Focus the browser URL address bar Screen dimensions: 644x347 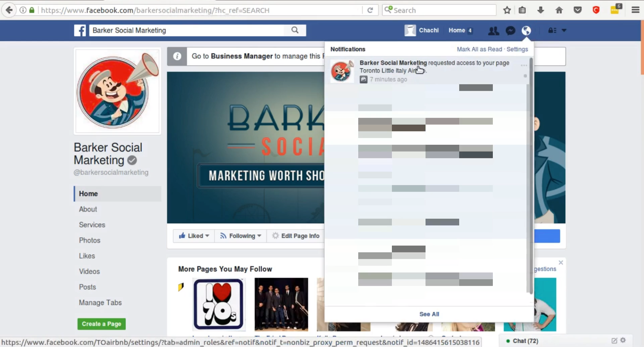point(201,10)
